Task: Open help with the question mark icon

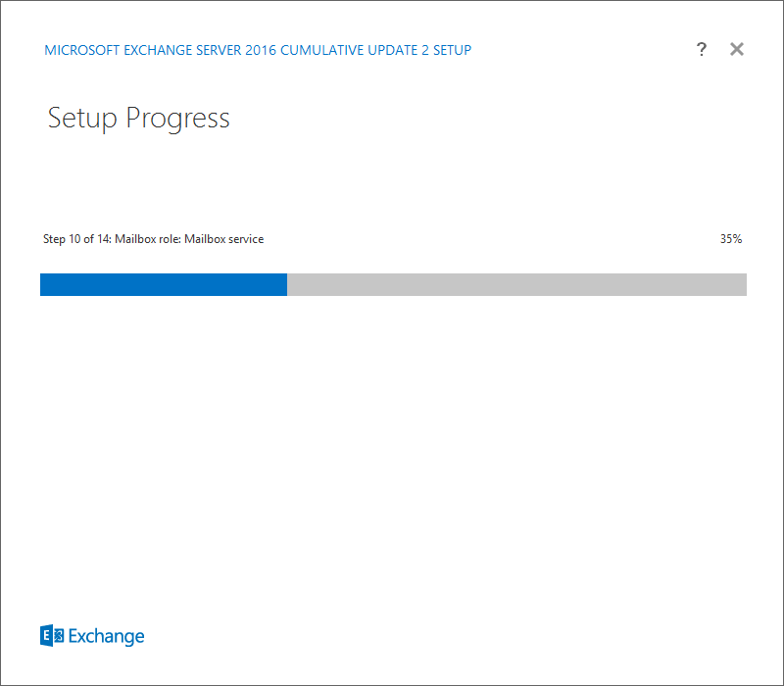Action: click(x=702, y=49)
